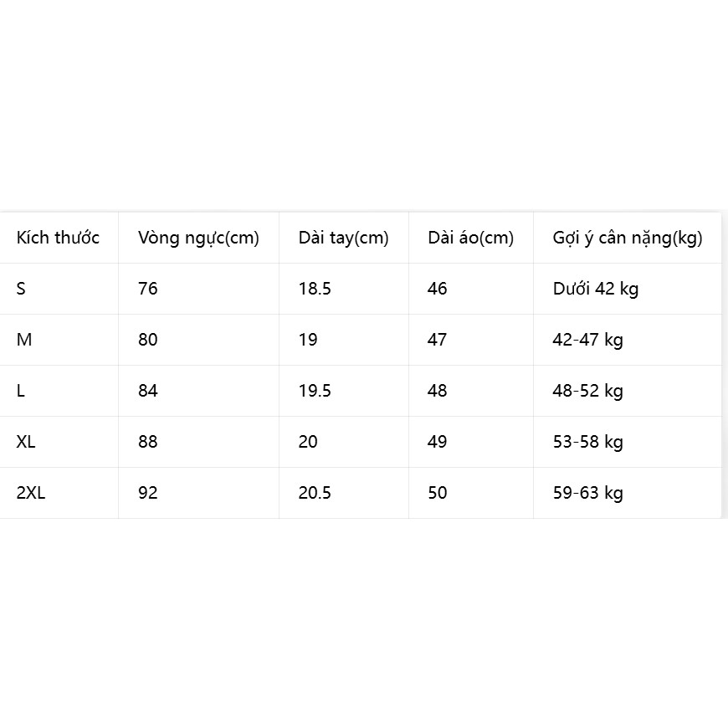Screen dimensions: 728x728
Task: Click the chest value 76 cell
Action: [x=198, y=289]
